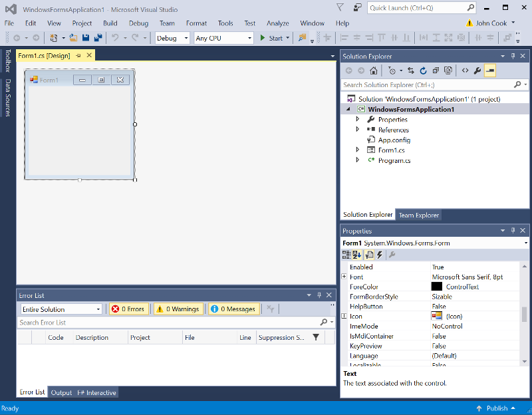The image size is (532, 415).
Task: Switch to the Team Explorer tab
Action: pos(419,215)
